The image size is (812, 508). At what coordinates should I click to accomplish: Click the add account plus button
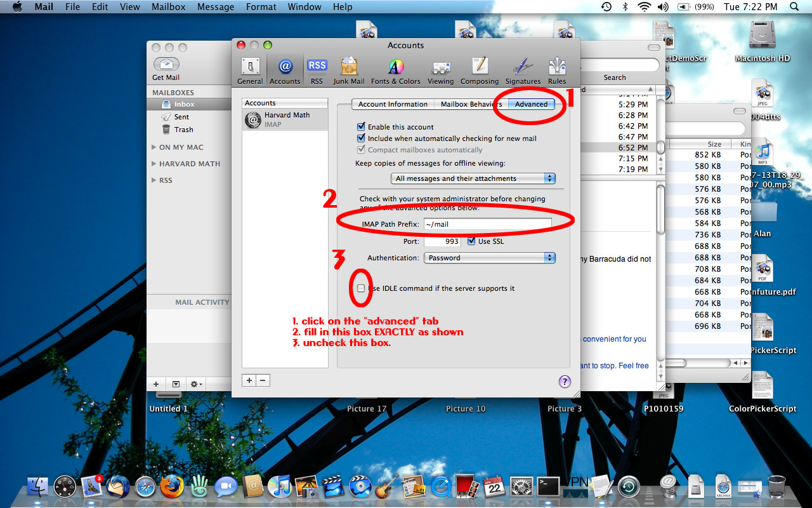point(249,380)
